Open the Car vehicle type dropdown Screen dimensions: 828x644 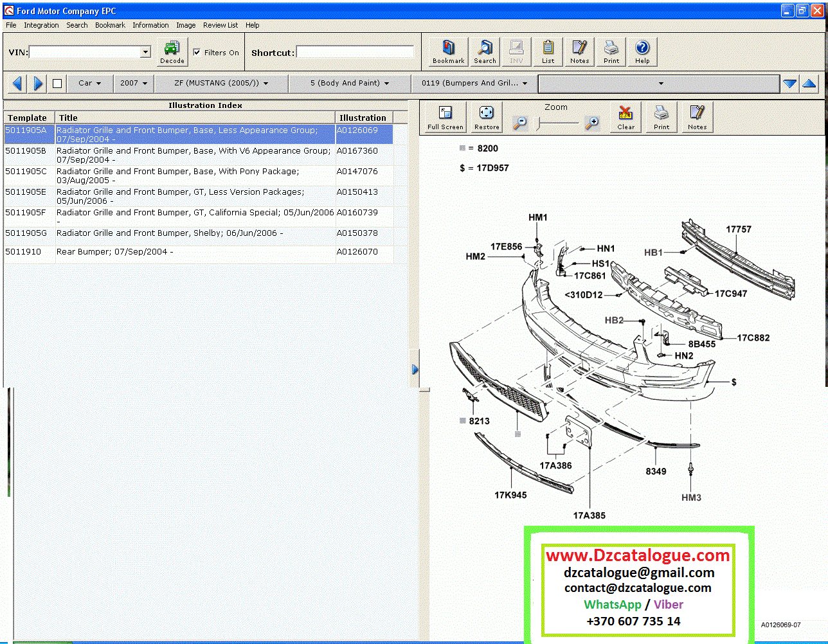(89, 83)
